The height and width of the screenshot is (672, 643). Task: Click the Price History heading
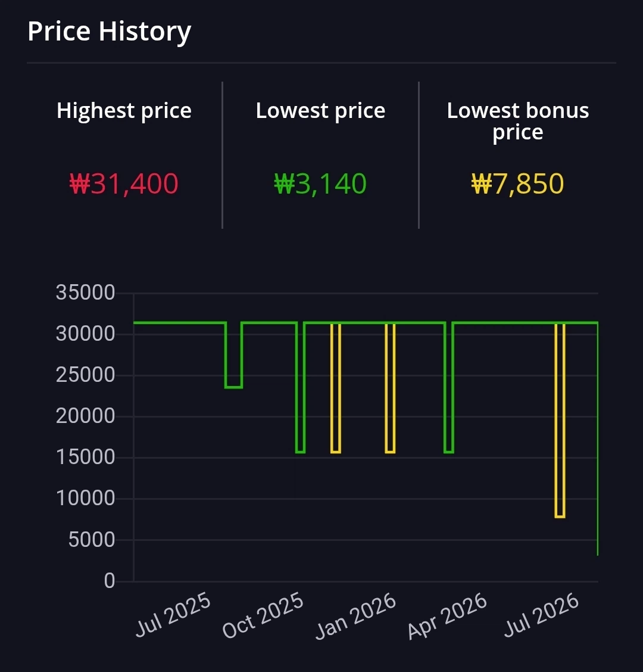pos(109,32)
